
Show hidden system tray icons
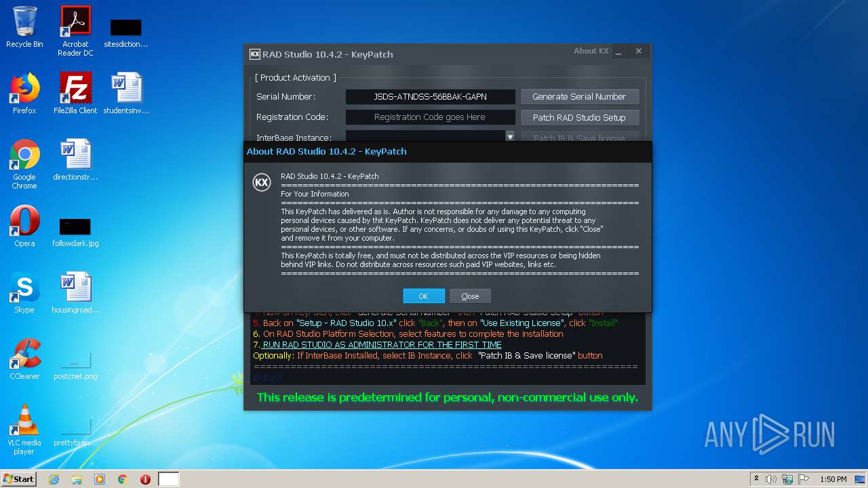pos(756,479)
